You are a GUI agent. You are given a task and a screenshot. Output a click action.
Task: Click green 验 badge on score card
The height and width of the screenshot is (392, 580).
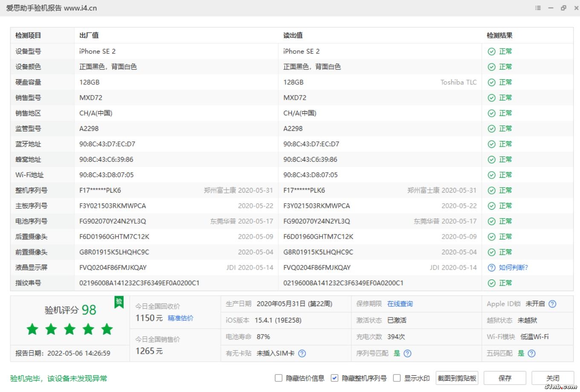119,302
